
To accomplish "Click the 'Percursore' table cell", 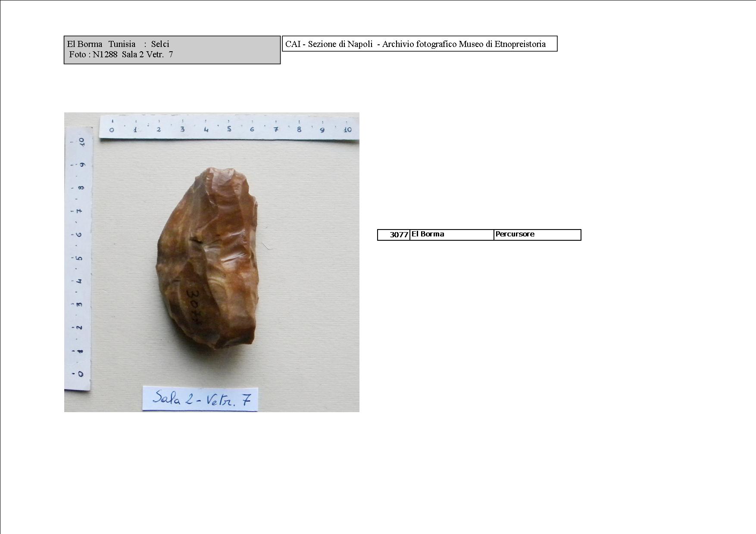I will click(537, 235).
